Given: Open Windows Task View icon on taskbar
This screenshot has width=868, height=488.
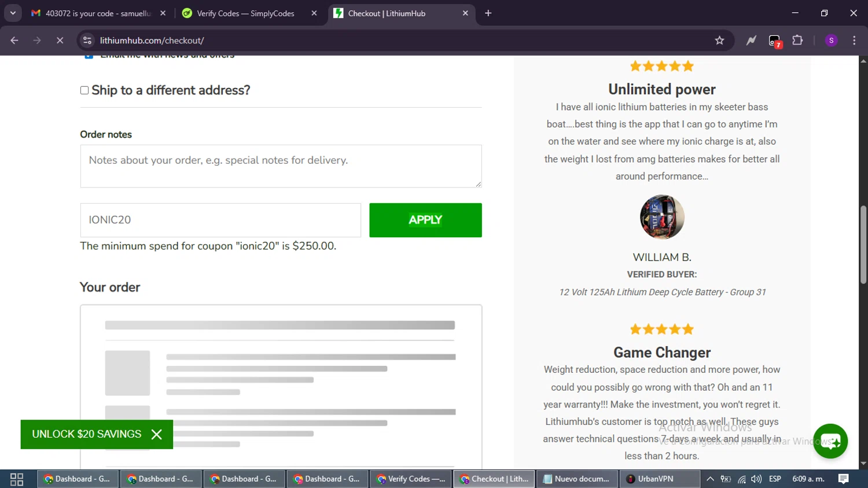Looking at the screenshot, I should point(17,479).
